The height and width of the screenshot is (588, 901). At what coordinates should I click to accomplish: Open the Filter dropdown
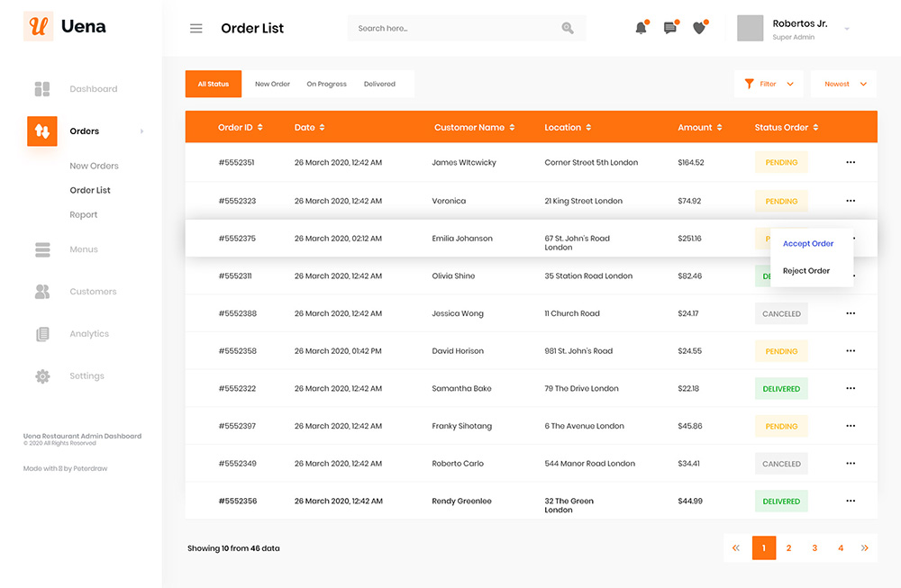click(769, 84)
